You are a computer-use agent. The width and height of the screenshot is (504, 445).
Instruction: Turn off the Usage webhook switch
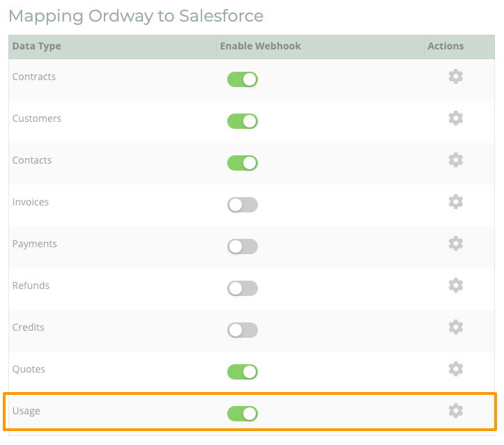tap(243, 413)
